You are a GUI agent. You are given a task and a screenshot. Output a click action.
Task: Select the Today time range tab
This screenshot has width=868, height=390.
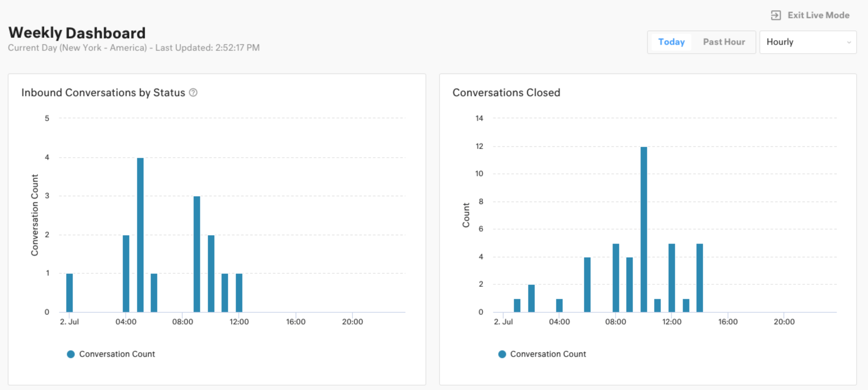click(671, 42)
